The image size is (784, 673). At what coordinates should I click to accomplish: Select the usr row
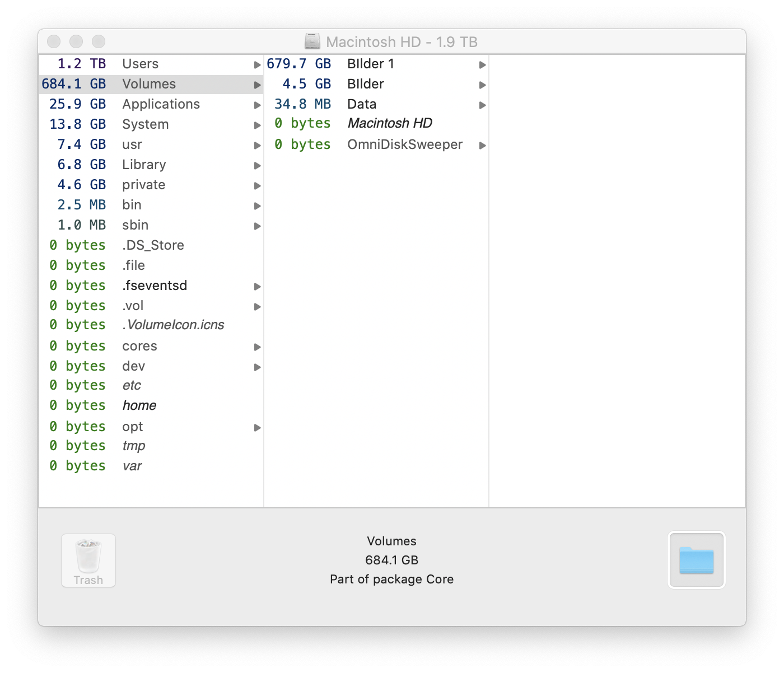(151, 144)
